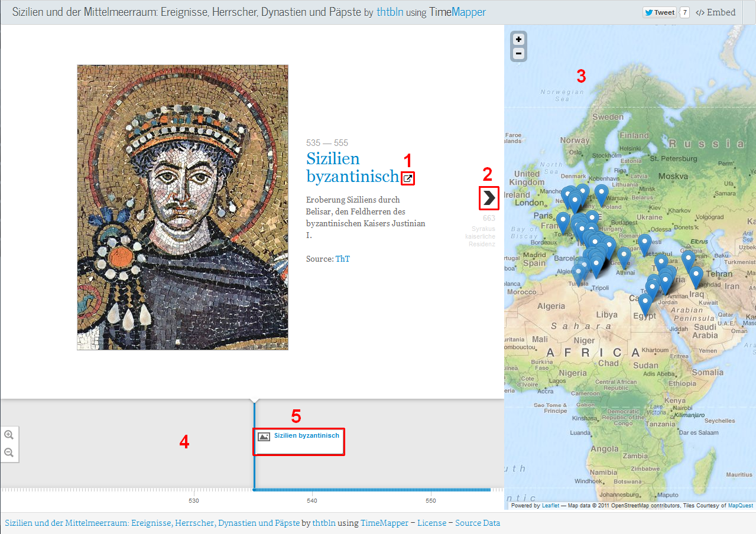Open the License link in footer

point(431,523)
